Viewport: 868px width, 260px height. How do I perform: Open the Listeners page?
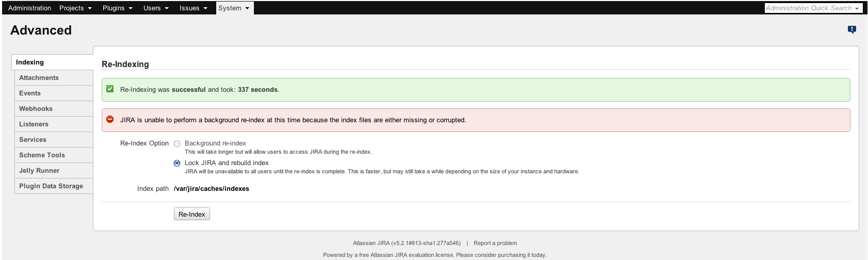tap(54, 124)
